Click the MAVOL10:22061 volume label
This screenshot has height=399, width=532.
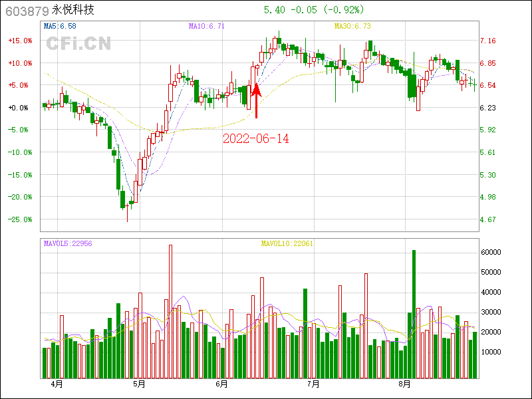tap(287, 243)
